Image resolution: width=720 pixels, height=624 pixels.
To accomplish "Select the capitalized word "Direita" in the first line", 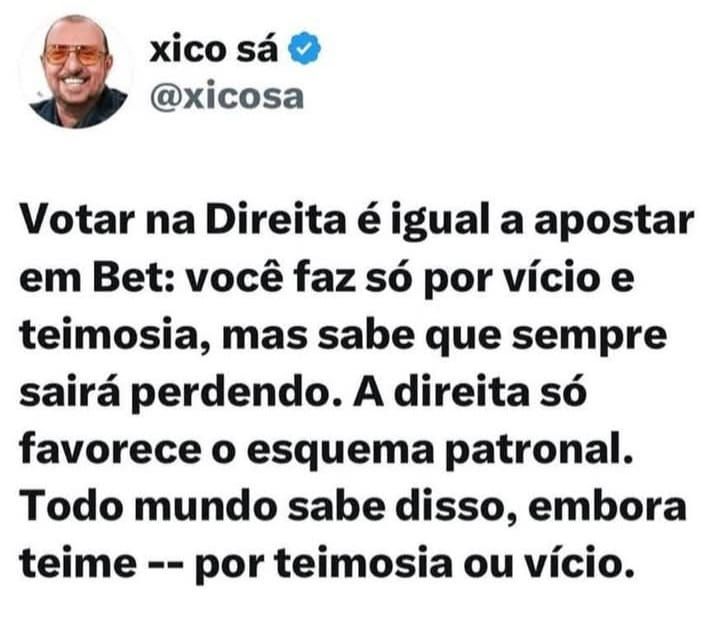I will [276, 220].
